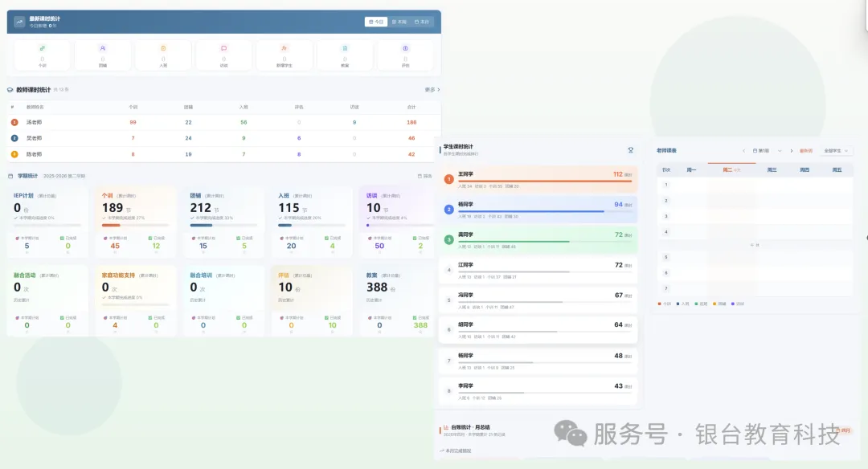
Task: Click the orange 最新周 link in timetable
Action: pyautogui.click(x=806, y=150)
